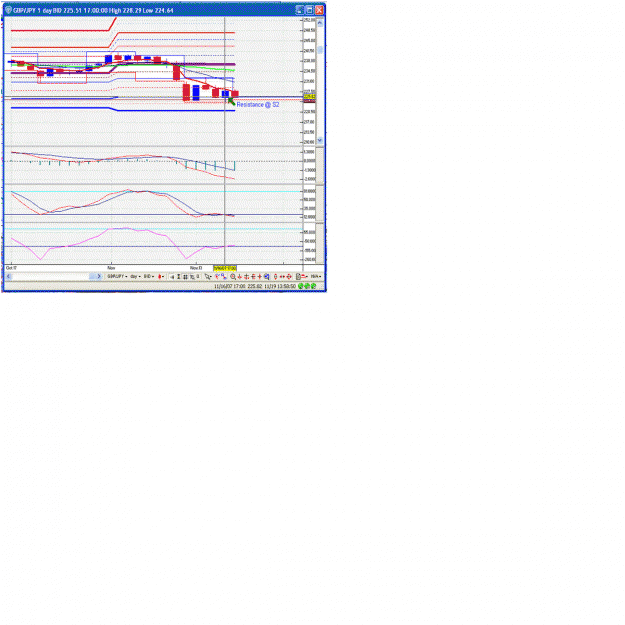Click the four-way red arrows icon
The height and width of the screenshot is (625, 625).
(x=289, y=277)
